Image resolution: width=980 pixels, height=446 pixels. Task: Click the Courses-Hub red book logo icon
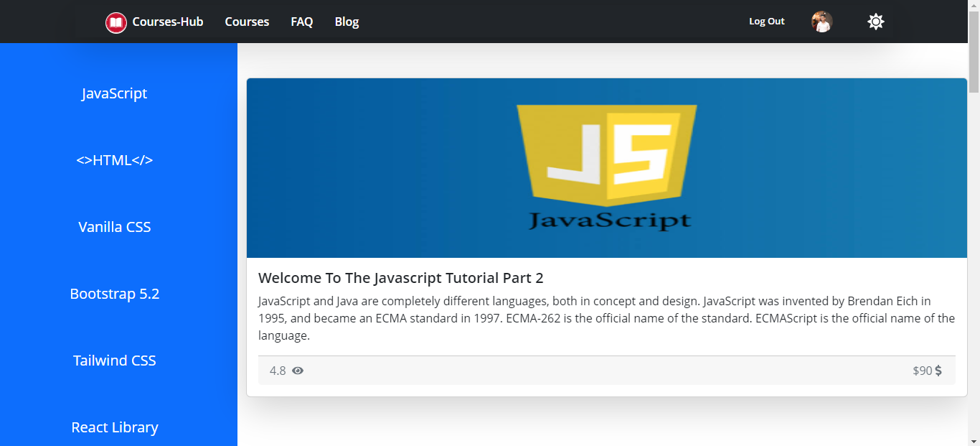pos(116,22)
